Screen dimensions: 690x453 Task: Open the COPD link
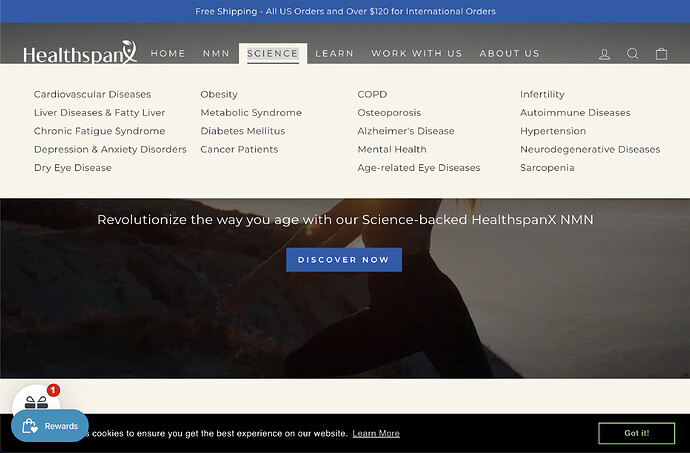point(372,94)
